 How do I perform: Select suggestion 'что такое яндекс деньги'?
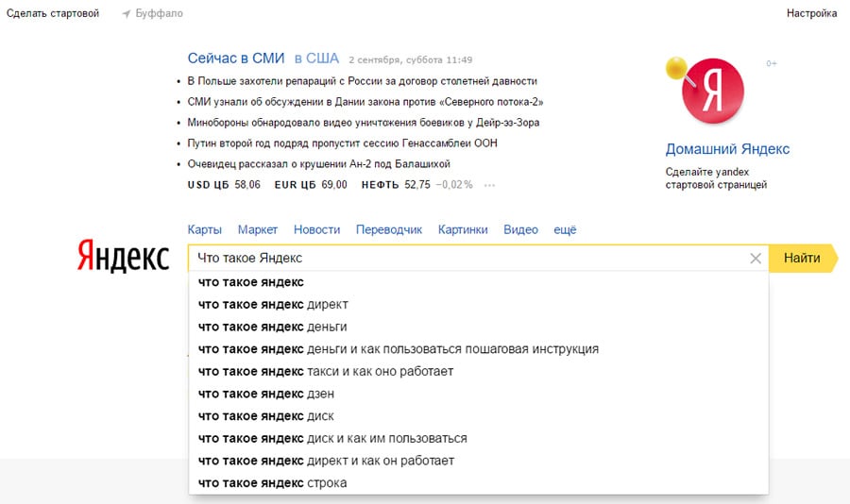point(478,327)
